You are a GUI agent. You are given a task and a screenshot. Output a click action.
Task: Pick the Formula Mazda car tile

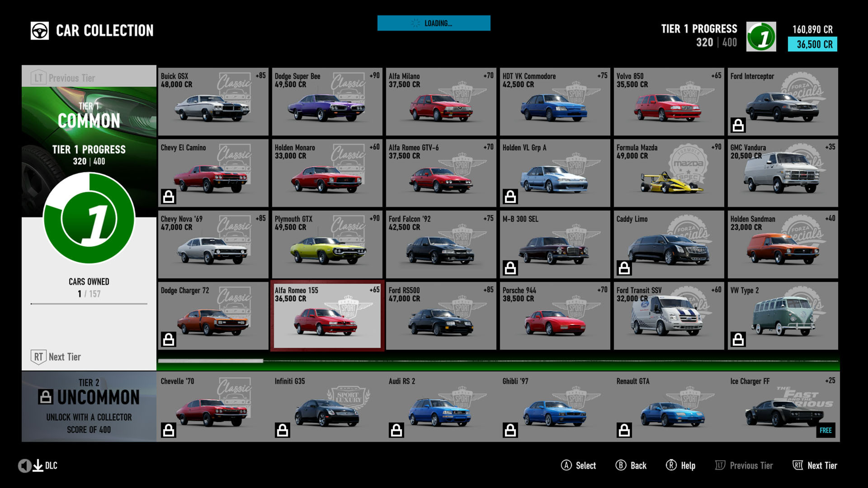coord(669,173)
